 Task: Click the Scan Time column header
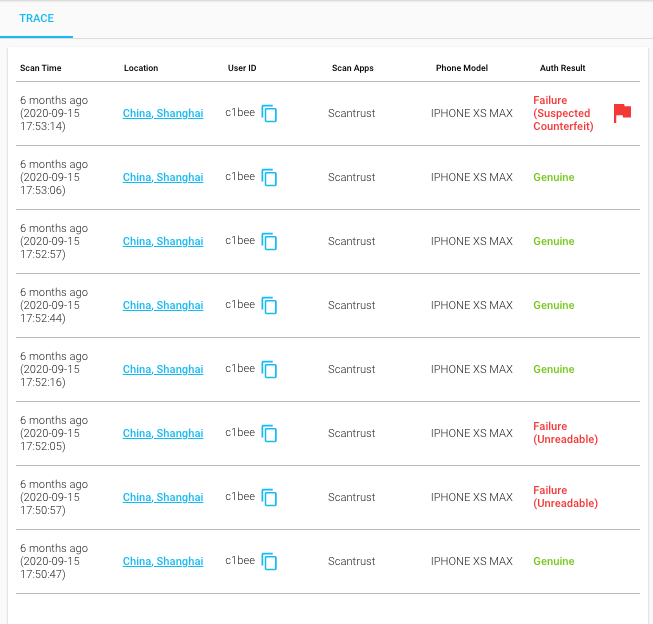(41, 68)
